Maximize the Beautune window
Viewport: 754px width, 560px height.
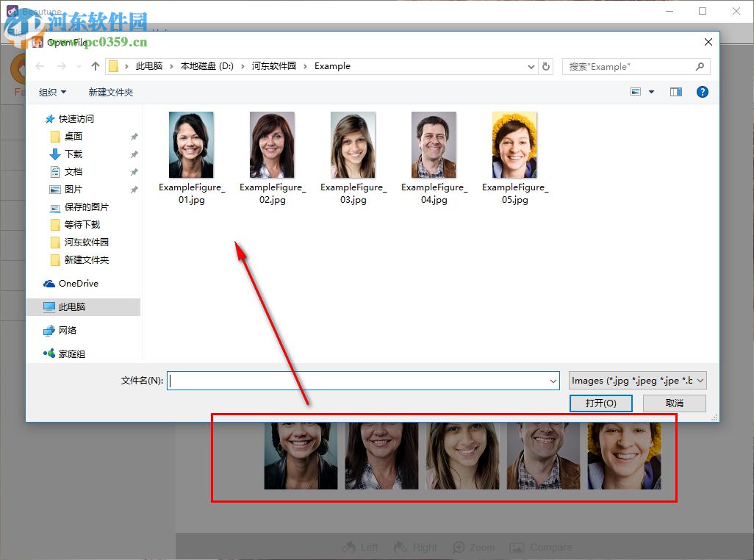[x=703, y=11]
